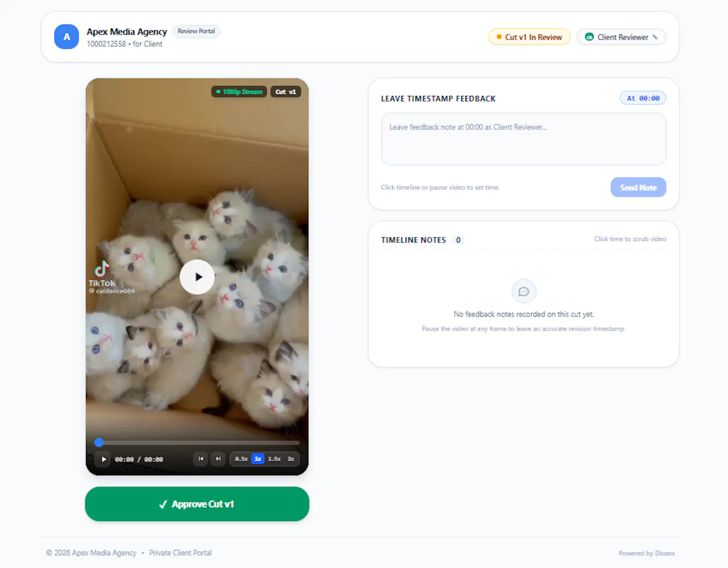Open the Cut v1 In Review status badge
Screen dimensions: 728x568
click(529, 37)
